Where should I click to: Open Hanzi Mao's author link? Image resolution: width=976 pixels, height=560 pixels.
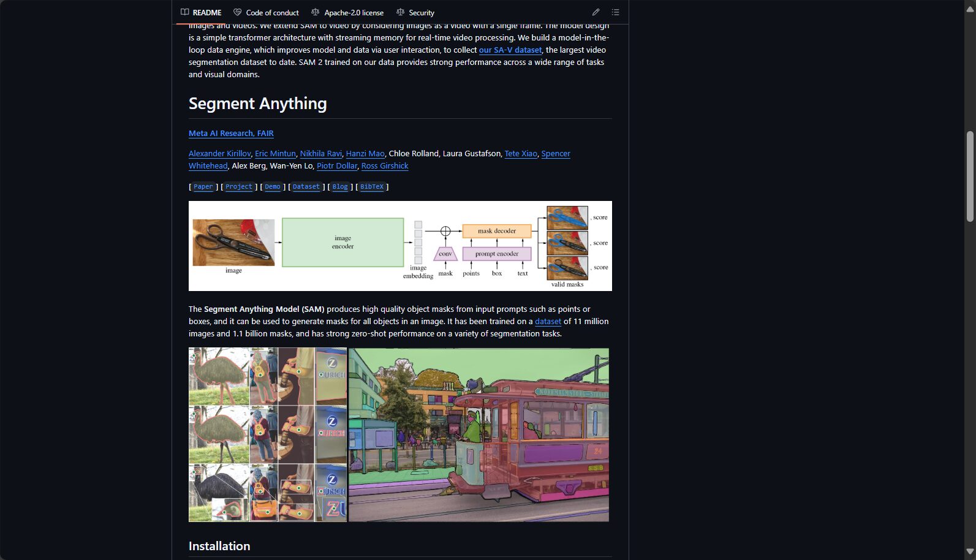[x=365, y=154]
